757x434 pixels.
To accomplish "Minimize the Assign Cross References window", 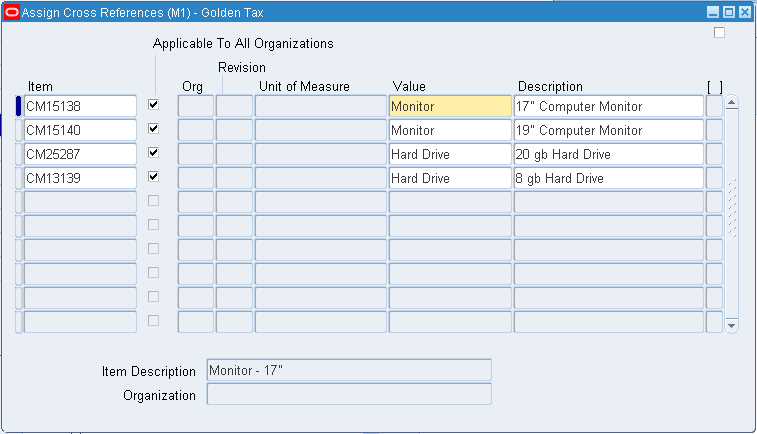I will 714,12.
